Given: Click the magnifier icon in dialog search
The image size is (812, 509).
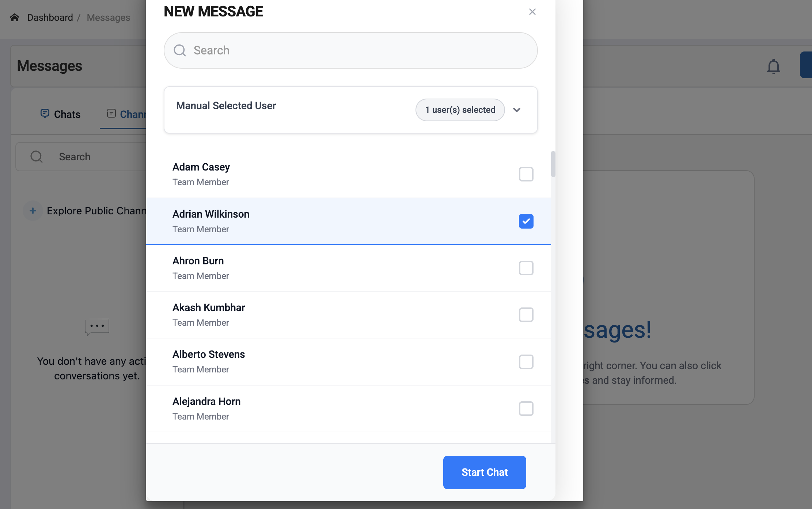Looking at the screenshot, I should [x=179, y=50].
